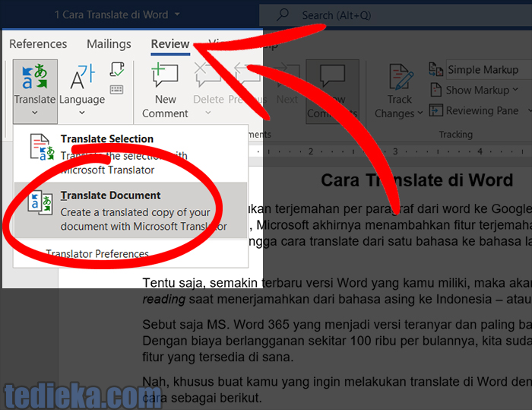
Task: Expand the Language dropdown arrow
Action: [x=82, y=113]
